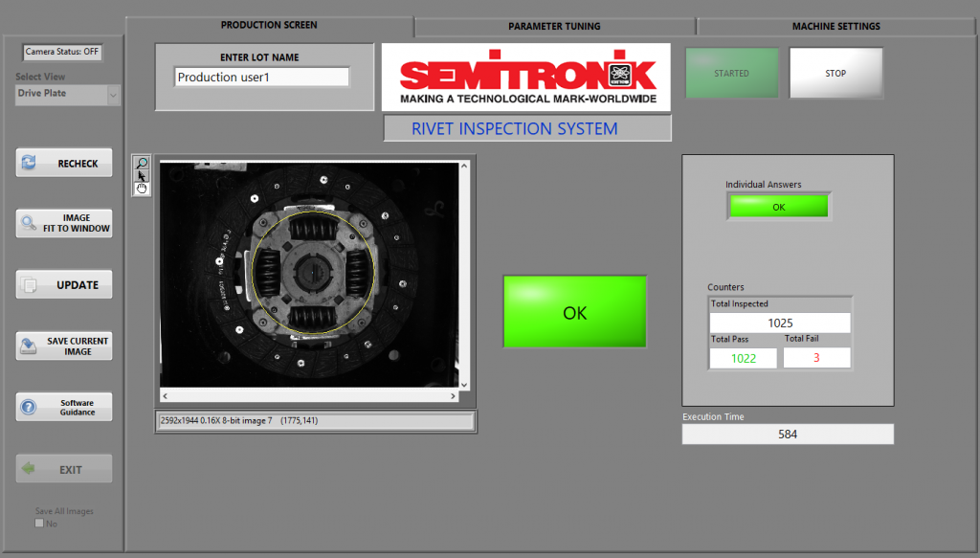Click the image viewer scroll right arrow

tap(454, 395)
